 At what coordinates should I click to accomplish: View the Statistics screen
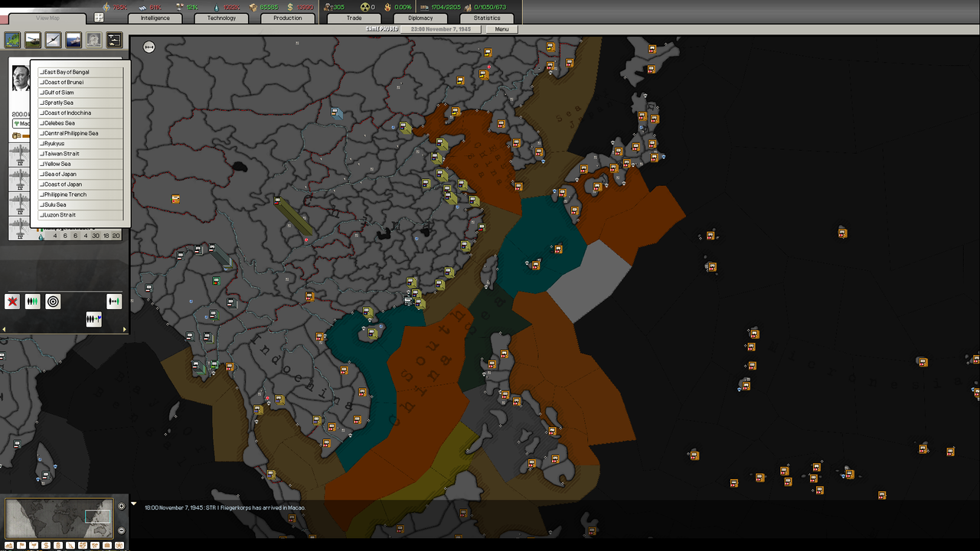point(486,18)
